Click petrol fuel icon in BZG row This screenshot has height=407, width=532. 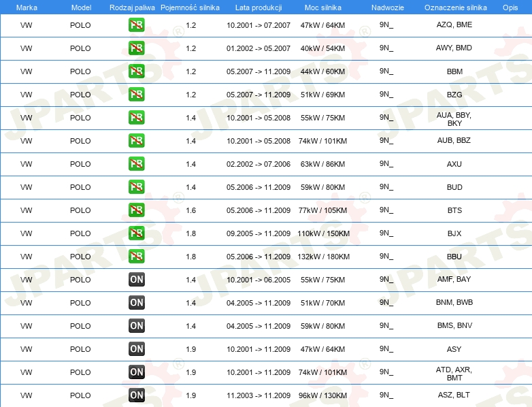(x=136, y=94)
